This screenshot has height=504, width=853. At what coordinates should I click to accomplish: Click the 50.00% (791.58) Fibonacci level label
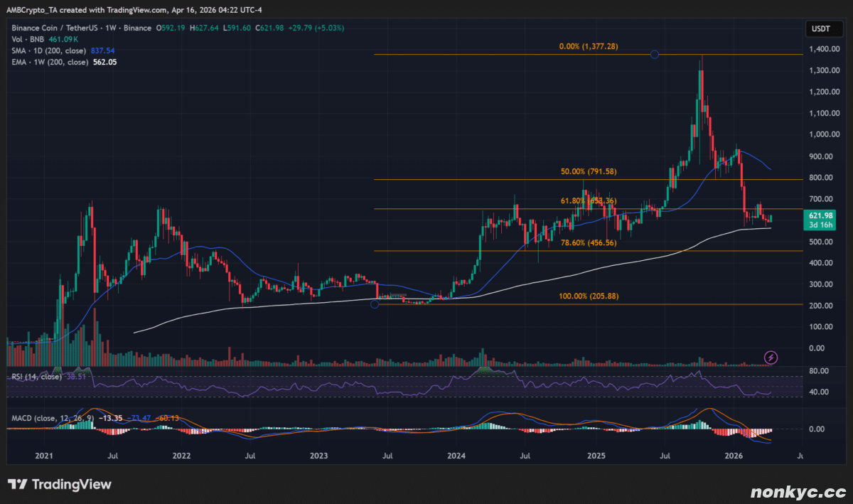(587, 171)
